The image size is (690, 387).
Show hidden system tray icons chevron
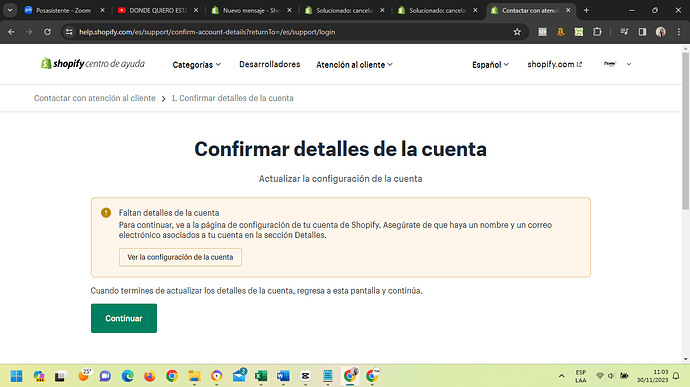click(562, 376)
